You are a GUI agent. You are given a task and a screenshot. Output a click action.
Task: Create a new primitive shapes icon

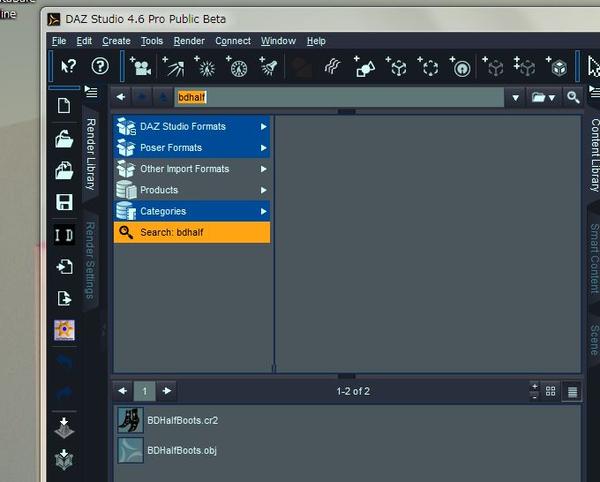click(x=364, y=67)
